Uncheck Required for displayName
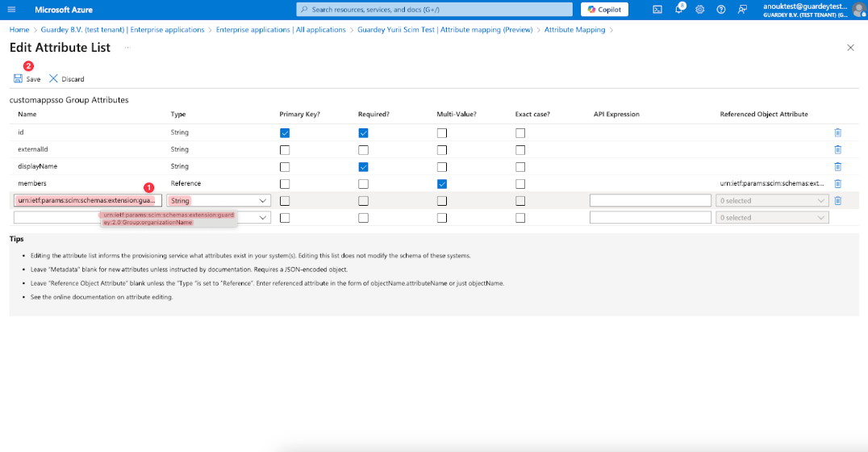This screenshot has width=868, height=452. [x=363, y=166]
